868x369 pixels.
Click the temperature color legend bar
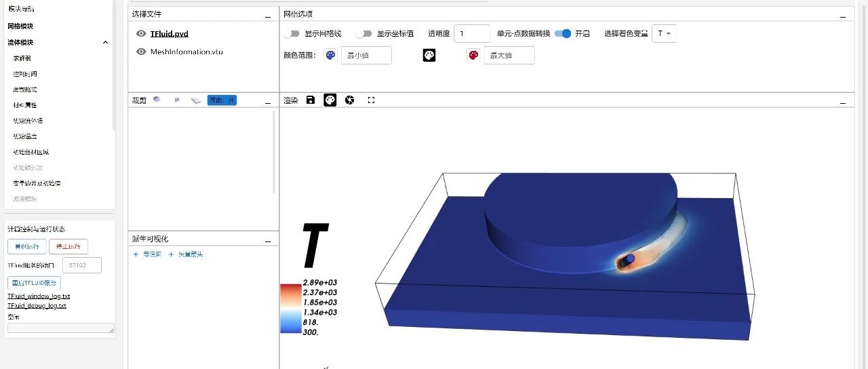(x=290, y=308)
